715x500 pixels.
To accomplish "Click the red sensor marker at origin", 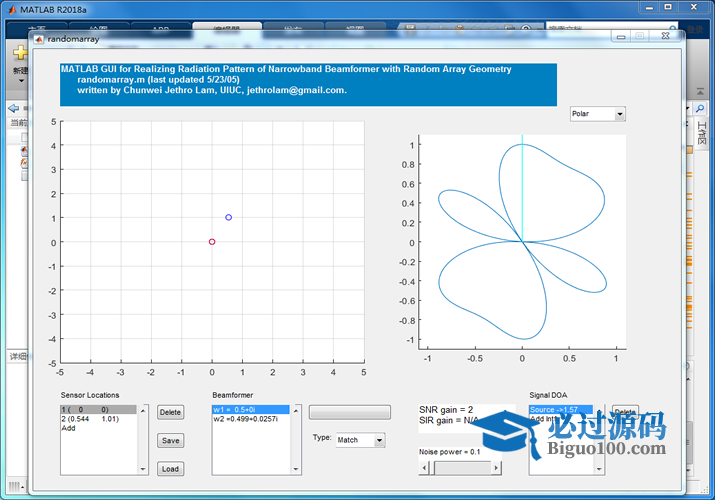I will tap(212, 242).
